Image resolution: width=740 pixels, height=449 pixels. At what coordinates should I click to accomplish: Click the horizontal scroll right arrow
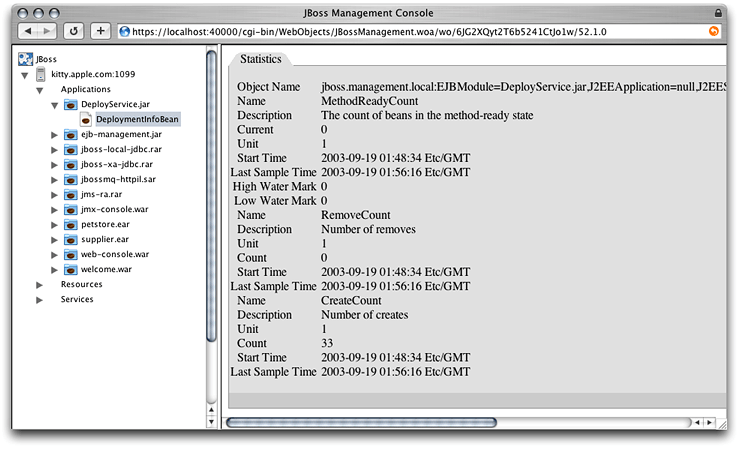tap(709, 423)
